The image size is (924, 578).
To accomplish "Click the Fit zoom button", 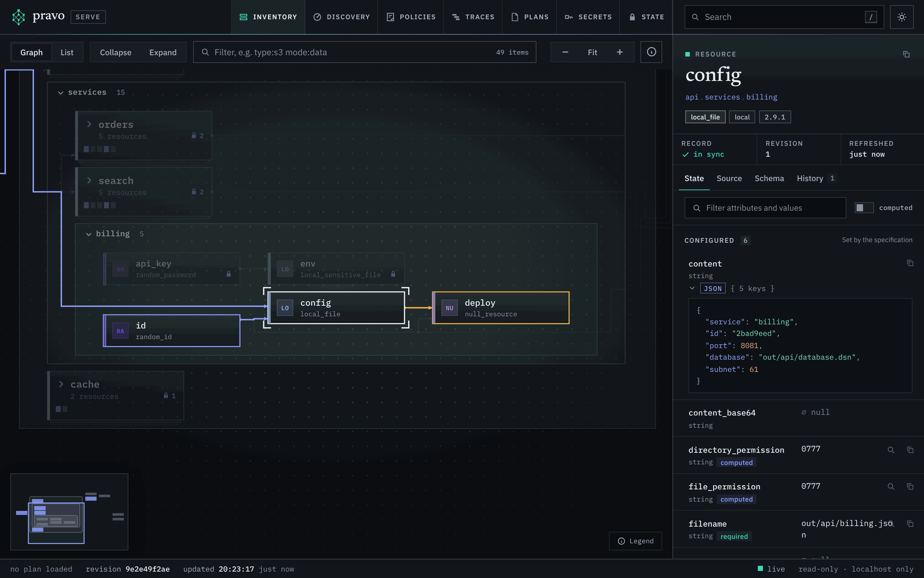I will (592, 52).
